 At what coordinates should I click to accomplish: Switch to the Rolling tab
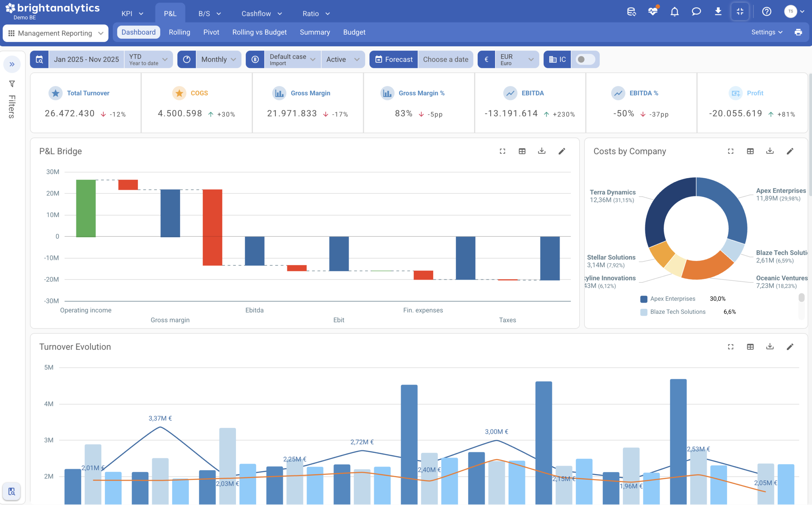pos(180,32)
